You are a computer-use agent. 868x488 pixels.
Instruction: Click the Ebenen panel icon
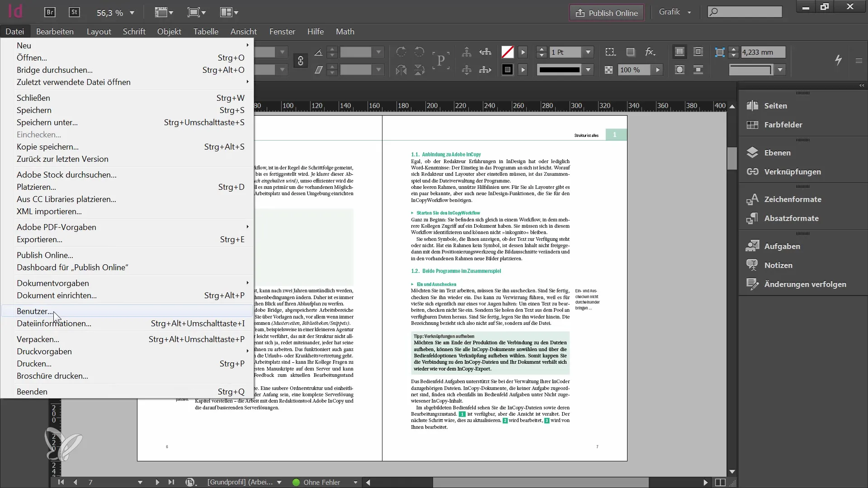752,152
